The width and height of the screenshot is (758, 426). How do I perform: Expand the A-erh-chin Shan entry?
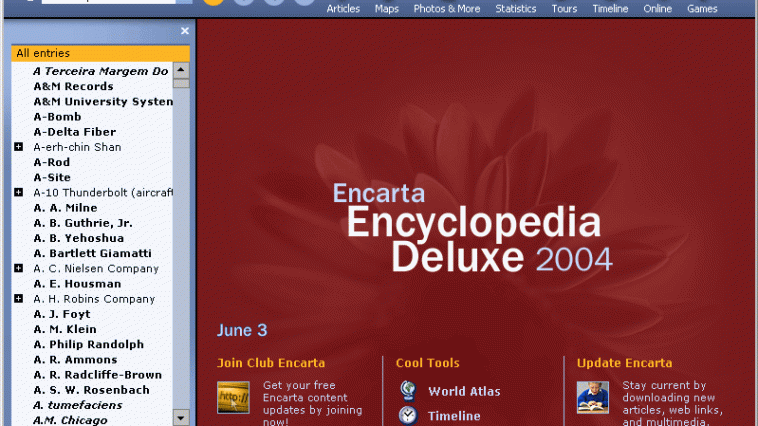tap(18, 147)
